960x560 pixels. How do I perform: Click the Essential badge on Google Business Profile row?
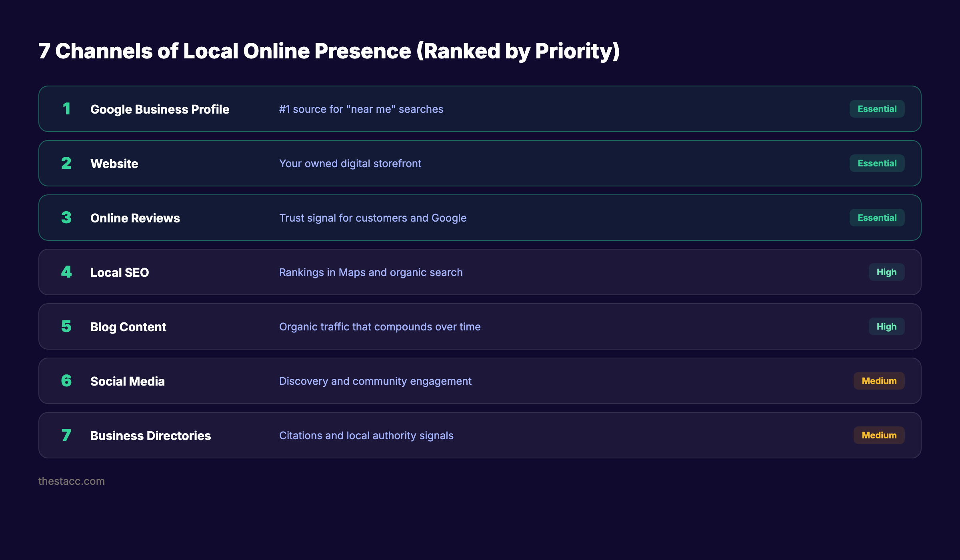pos(877,108)
